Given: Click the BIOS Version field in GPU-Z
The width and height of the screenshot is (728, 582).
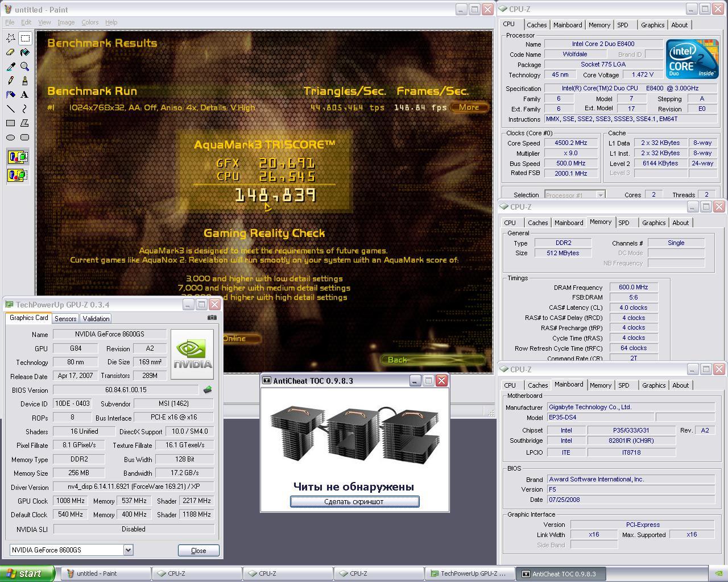Looking at the screenshot, I should [126, 390].
